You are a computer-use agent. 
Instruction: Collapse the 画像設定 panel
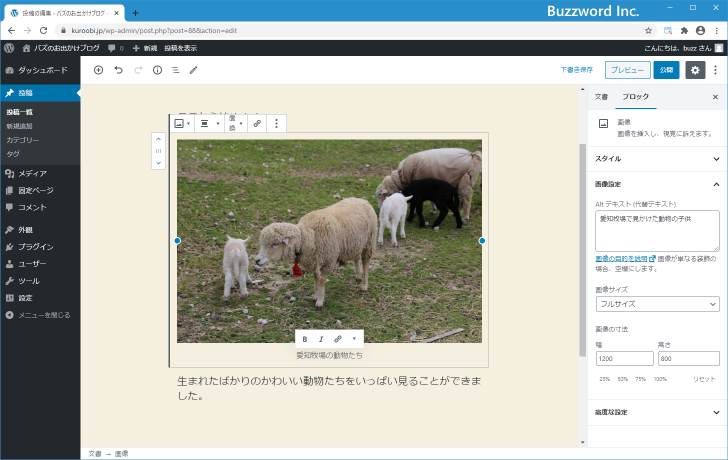point(657,184)
